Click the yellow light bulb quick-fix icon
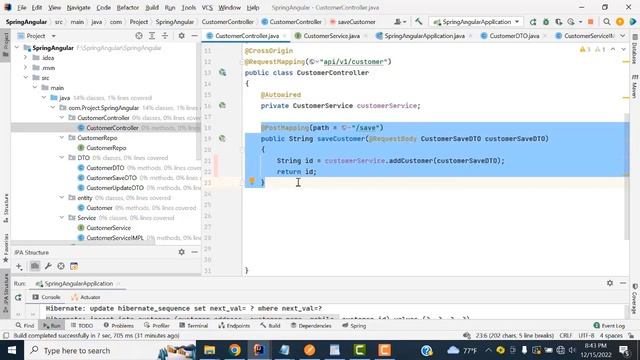This screenshot has width=640, height=360. (252, 181)
